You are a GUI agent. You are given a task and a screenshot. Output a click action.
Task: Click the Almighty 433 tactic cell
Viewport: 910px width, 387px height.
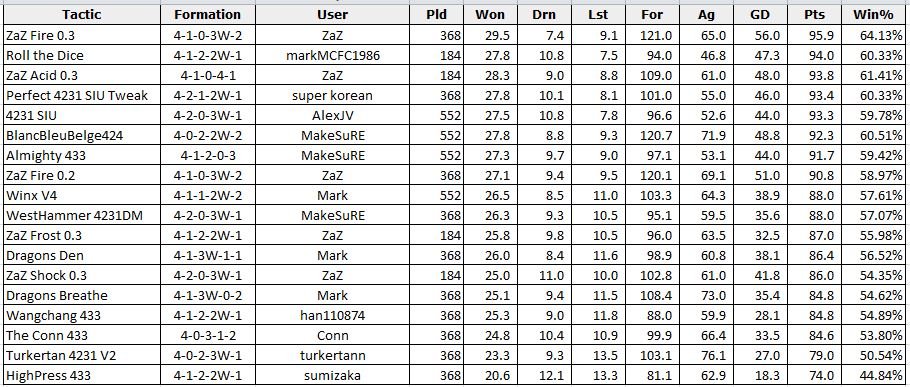point(81,155)
